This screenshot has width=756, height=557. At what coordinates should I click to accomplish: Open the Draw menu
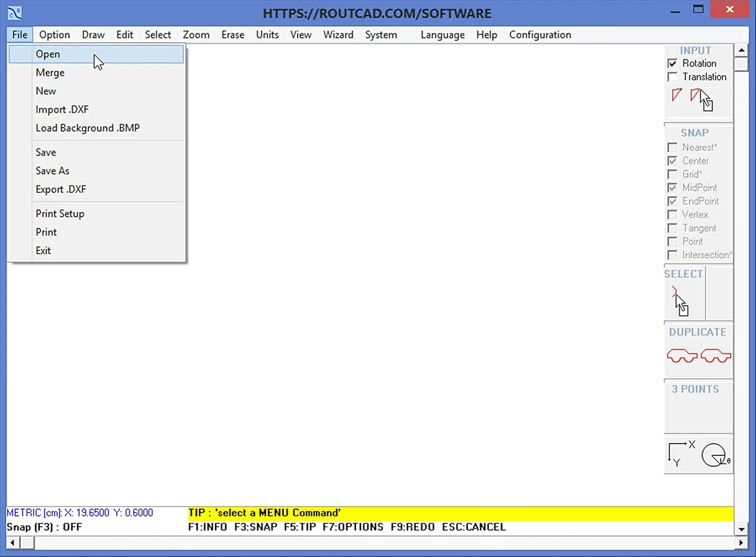(x=93, y=34)
